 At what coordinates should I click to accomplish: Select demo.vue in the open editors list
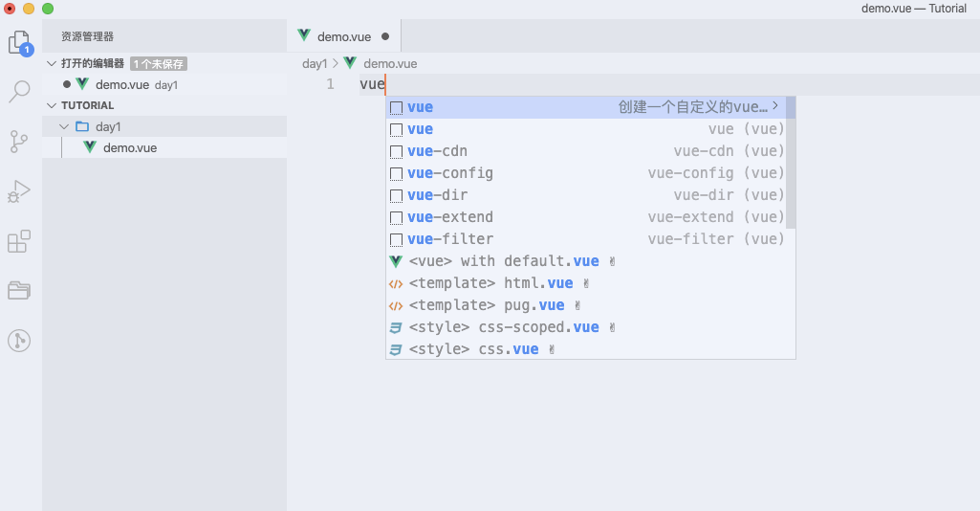(x=164, y=84)
